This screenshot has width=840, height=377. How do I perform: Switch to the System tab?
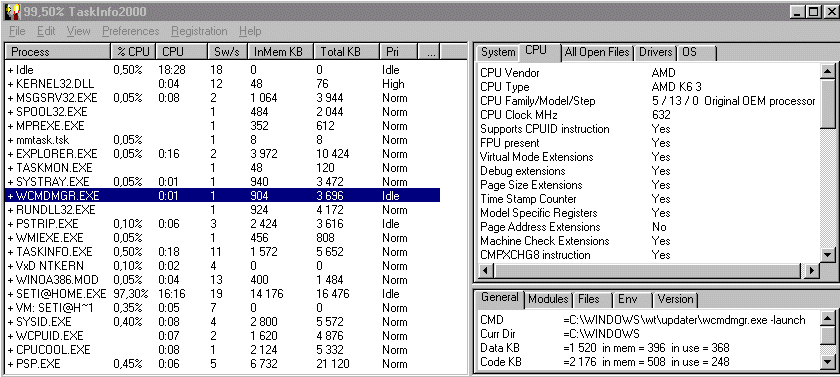pos(498,52)
